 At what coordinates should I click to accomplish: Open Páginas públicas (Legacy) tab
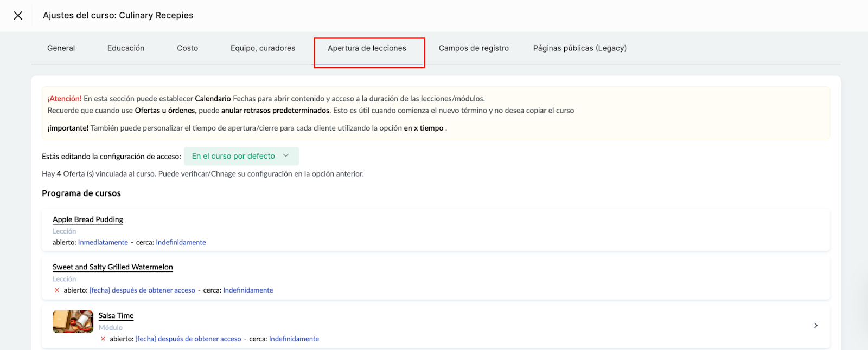coord(579,48)
